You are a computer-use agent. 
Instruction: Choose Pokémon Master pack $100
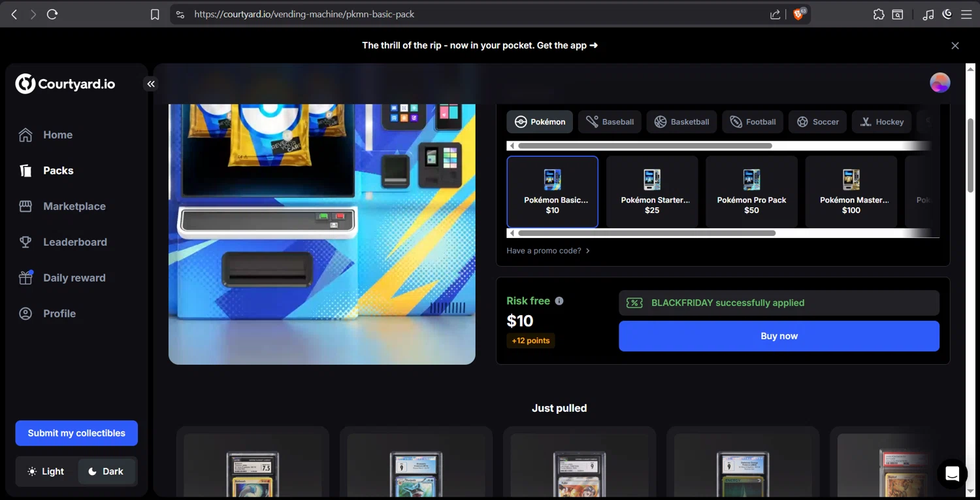tap(851, 192)
